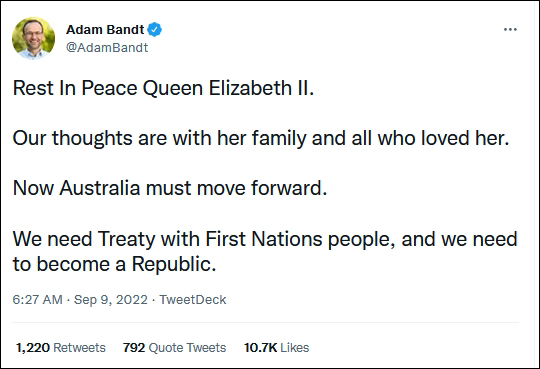The width and height of the screenshot is (540, 369).
Task: Click the words 'First Nations' in the tweet
Action: (x=264, y=239)
